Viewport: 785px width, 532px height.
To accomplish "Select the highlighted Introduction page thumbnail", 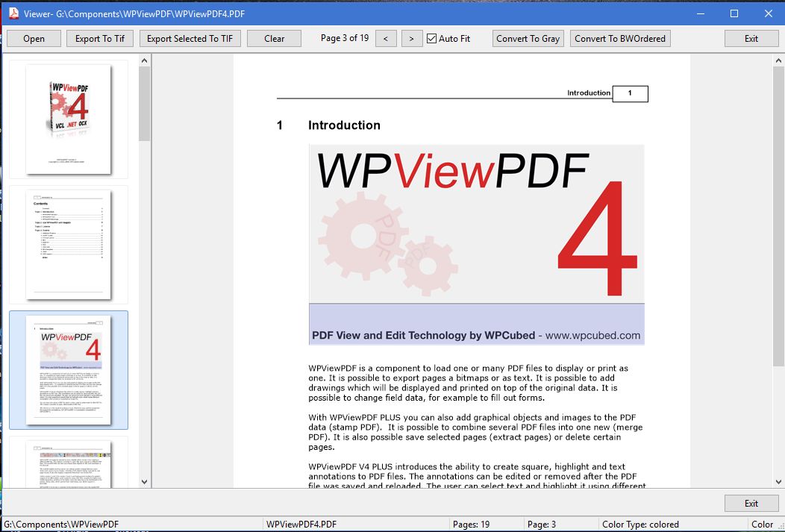I will click(69, 370).
